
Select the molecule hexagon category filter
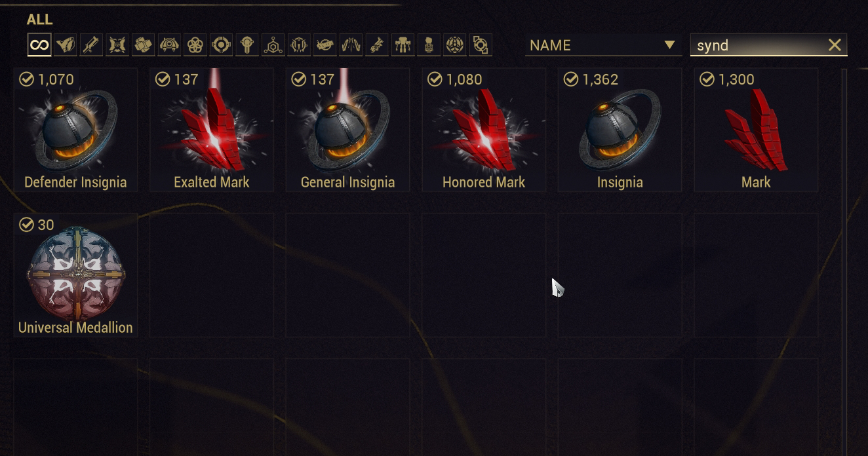[273, 45]
